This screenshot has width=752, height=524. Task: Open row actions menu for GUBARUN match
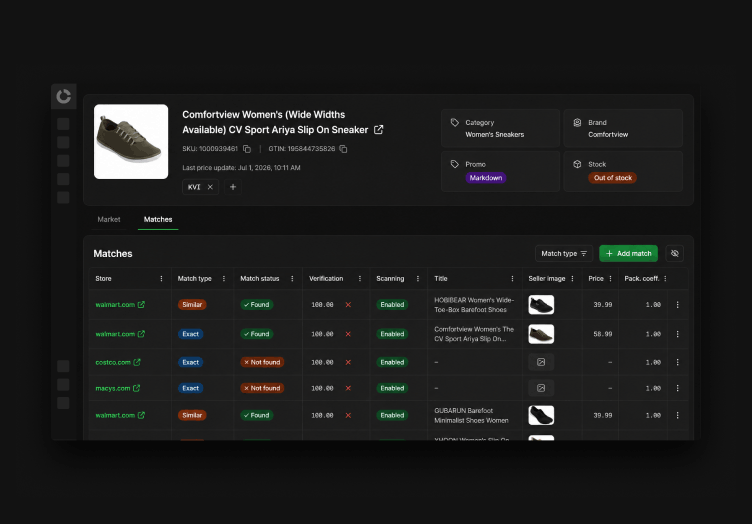pyautogui.click(x=677, y=416)
